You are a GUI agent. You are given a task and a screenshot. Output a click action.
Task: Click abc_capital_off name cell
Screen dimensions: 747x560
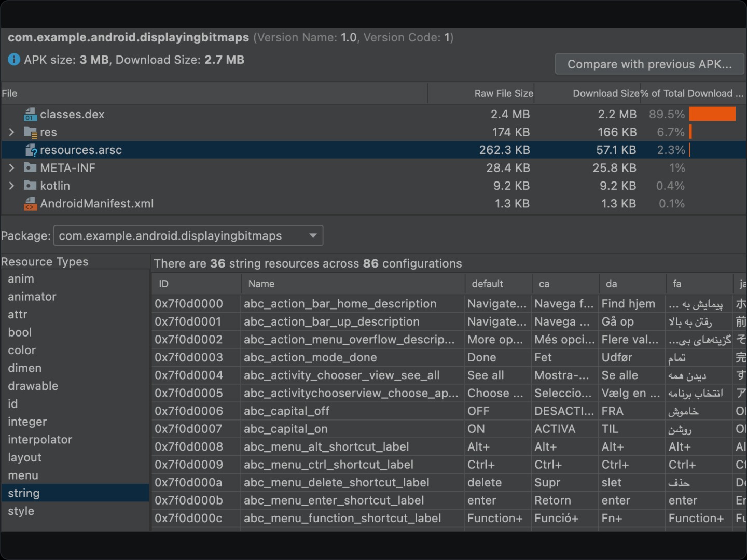[353, 411]
